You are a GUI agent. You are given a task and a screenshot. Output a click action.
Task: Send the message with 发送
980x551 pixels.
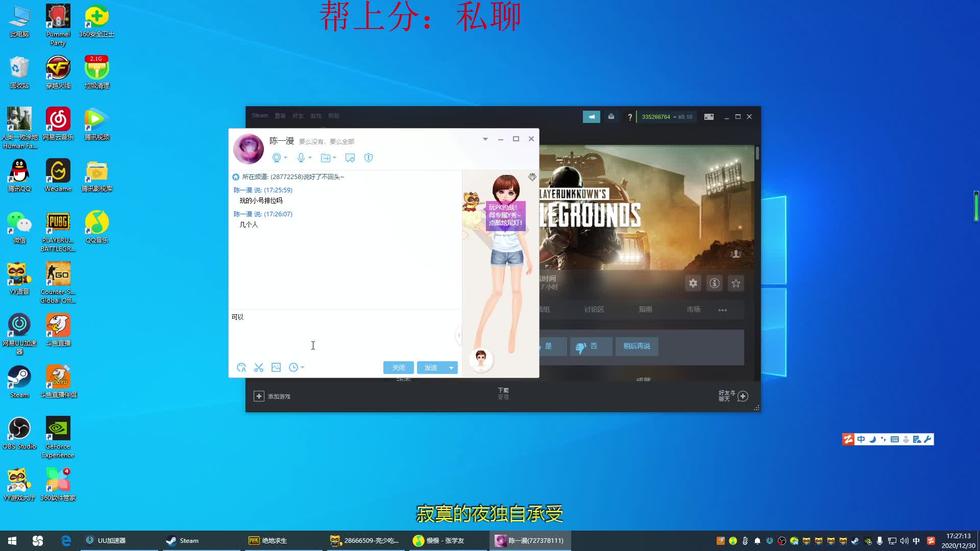coord(431,368)
